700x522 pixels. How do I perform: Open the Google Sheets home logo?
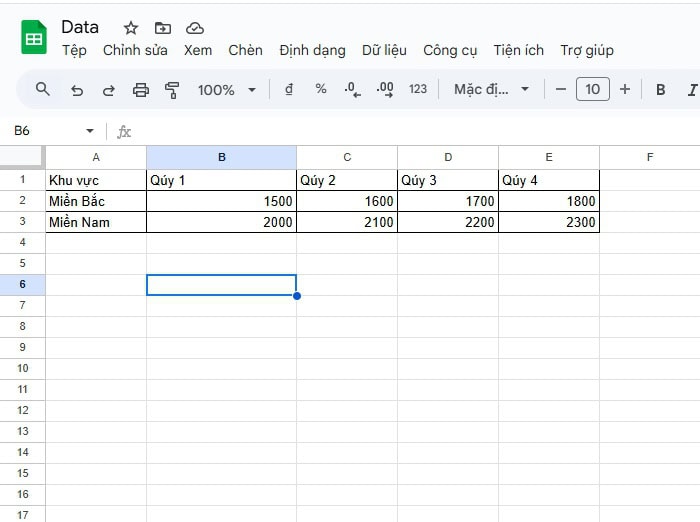(x=34, y=38)
